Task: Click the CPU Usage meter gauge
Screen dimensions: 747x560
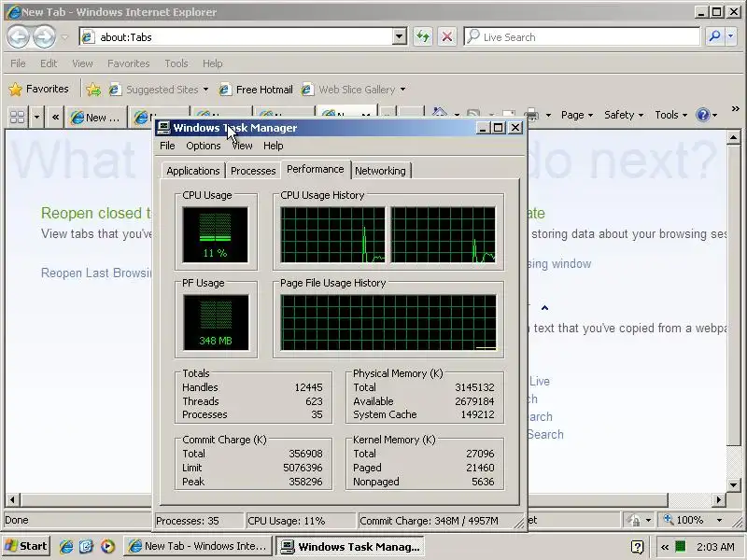Action: pos(215,234)
